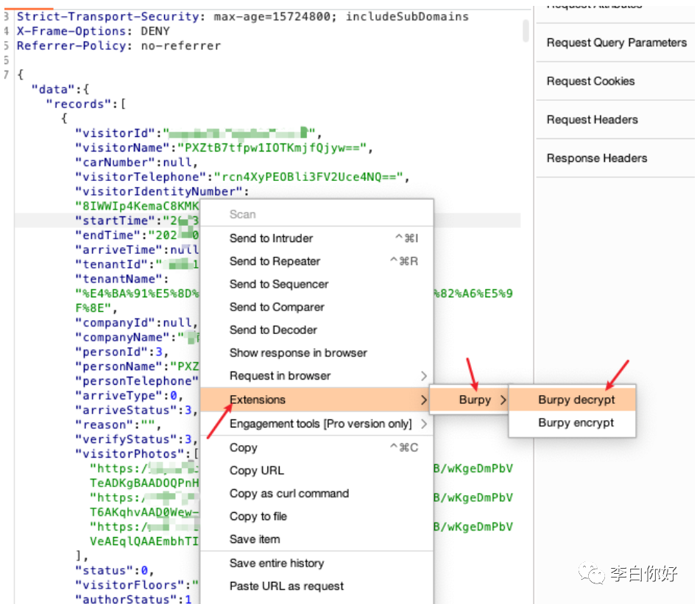Run Burpy encrypt
The height and width of the screenshot is (604, 700).
coord(573,422)
